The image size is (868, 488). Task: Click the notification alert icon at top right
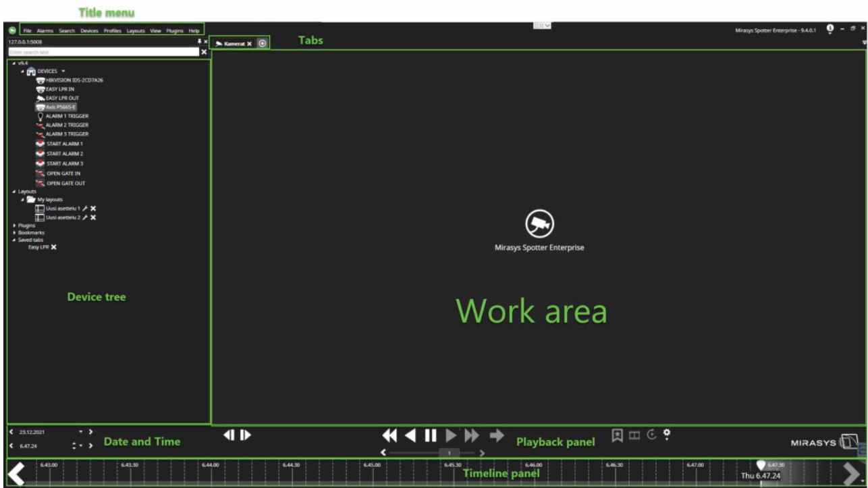click(830, 29)
